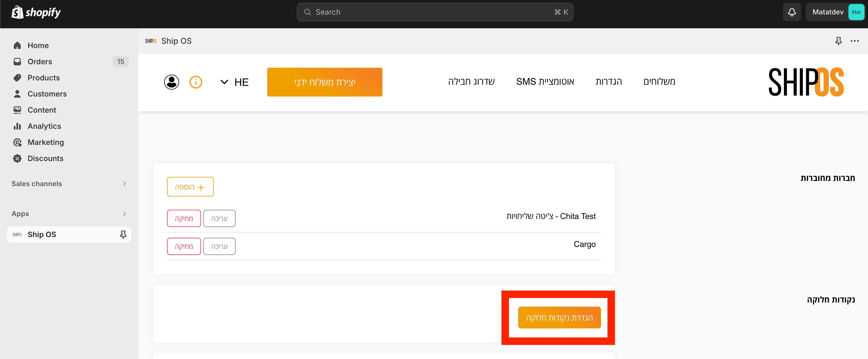The height and width of the screenshot is (359, 868).
Task: Click the Chita Test company name
Action: click(x=551, y=216)
